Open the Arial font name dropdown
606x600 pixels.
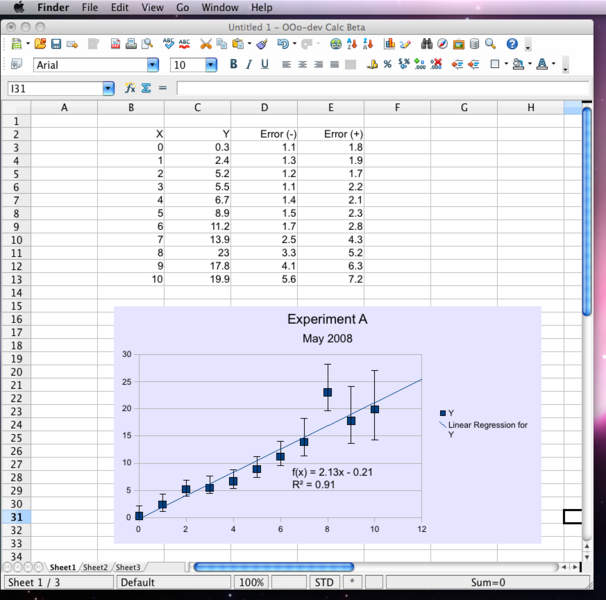click(x=152, y=65)
